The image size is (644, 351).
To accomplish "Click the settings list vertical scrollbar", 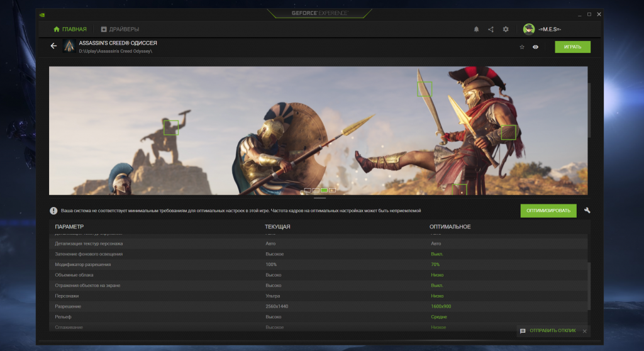I will [589, 286].
